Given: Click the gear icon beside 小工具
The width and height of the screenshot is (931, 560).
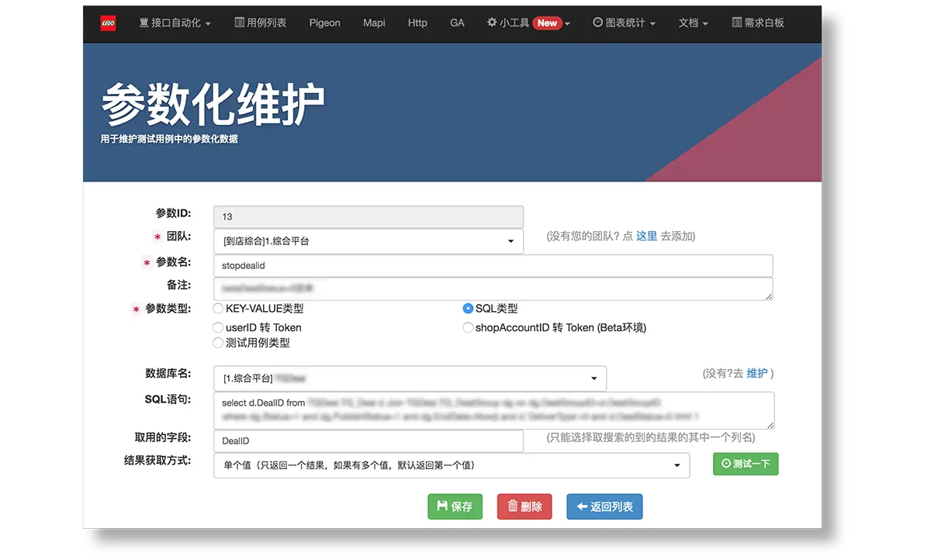Looking at the screenshot, I should point(492,22).
